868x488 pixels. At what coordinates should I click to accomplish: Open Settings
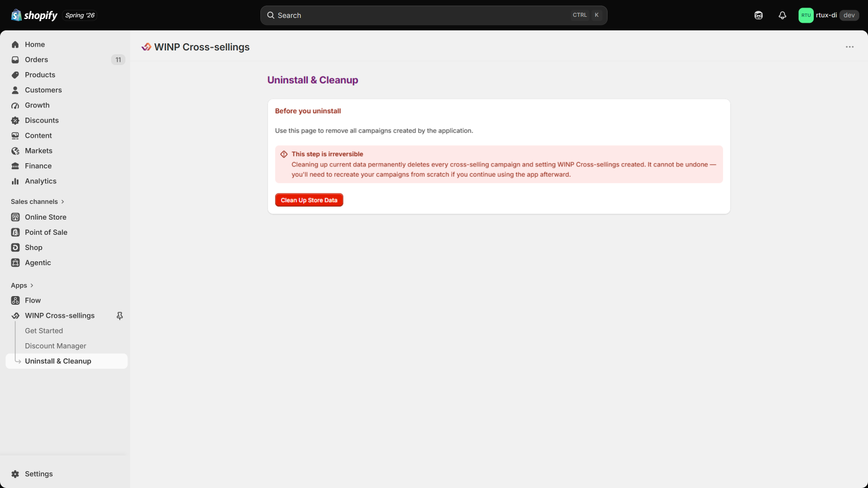(66, 474)
